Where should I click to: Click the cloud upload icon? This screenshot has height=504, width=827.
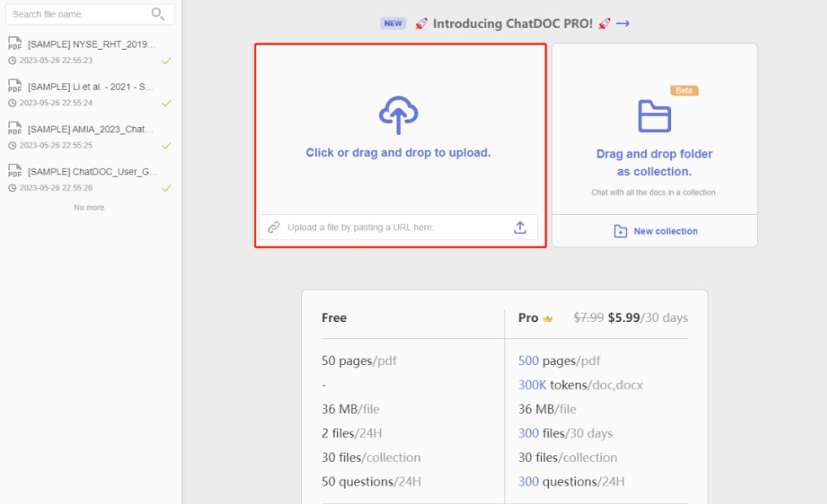398,115
